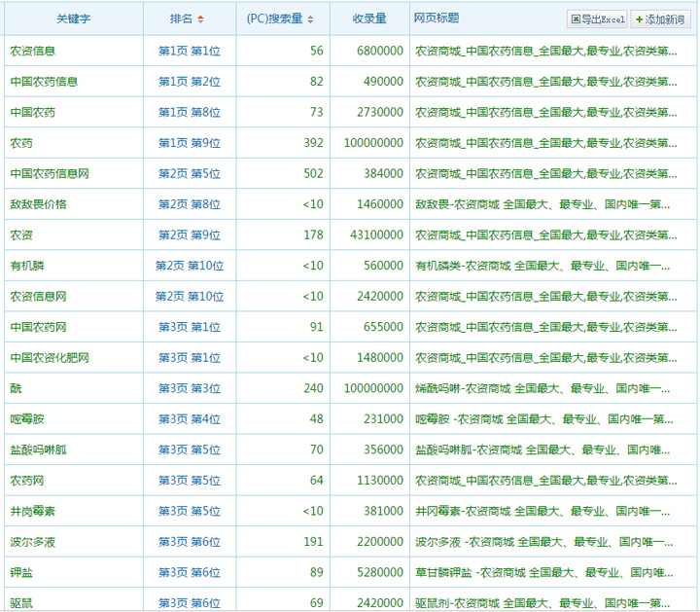700x612 pixels.
Task: Click ranking 第1页 第9位 for 农药
Action: pos(190,143)
